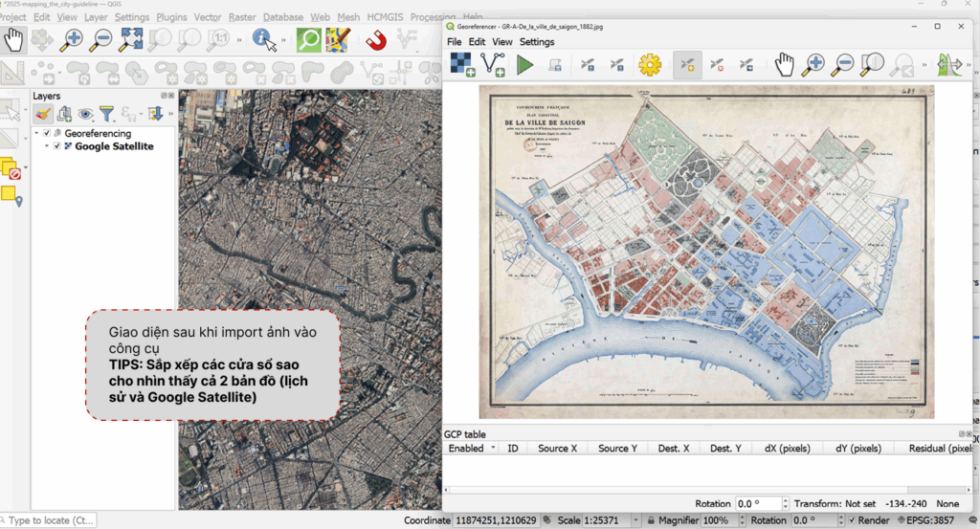The height and width of the screenshot is (529, 980).
Task: Open the Enabled column dropdown in GCP table
Action: click(x=493, y=448)
